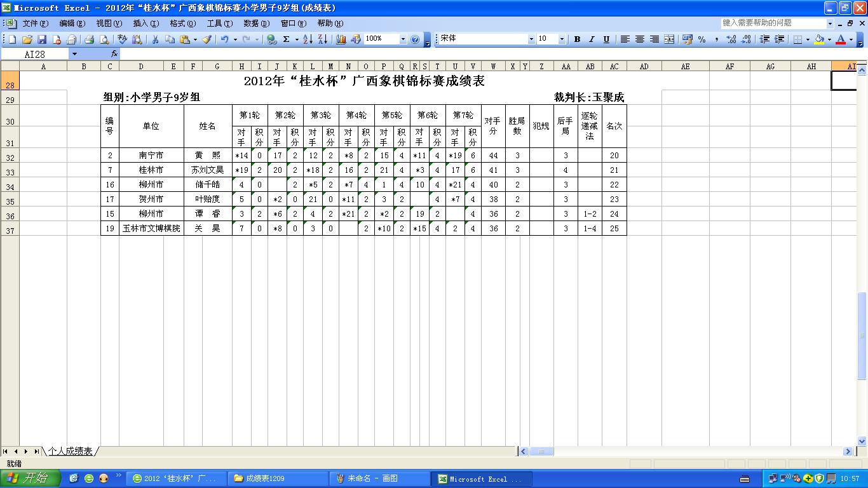868x488 pixels.
Task: Switch to 2012 '桂水杯' taskbar window
Action: 177,478
